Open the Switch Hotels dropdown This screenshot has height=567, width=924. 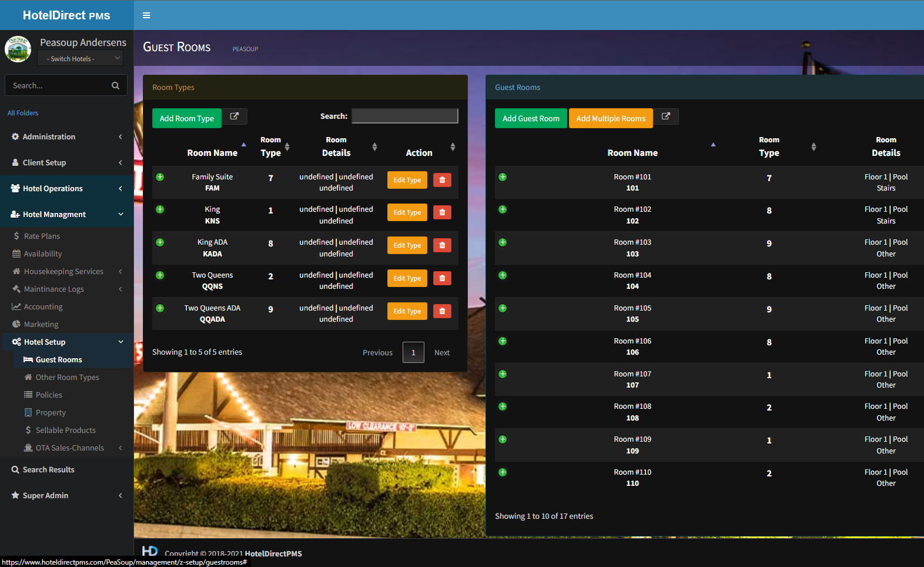pyautogui.click(x=80, y=58)
